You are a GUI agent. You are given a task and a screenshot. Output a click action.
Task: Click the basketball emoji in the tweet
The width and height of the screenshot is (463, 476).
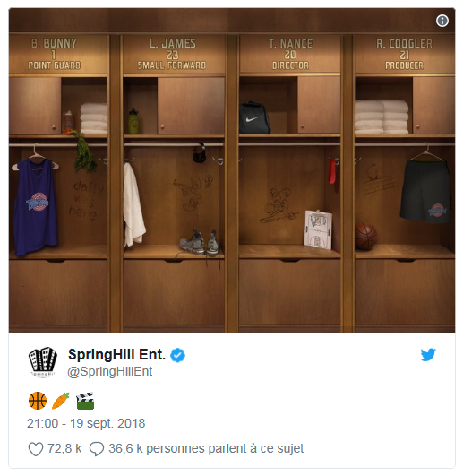(38, 401)
